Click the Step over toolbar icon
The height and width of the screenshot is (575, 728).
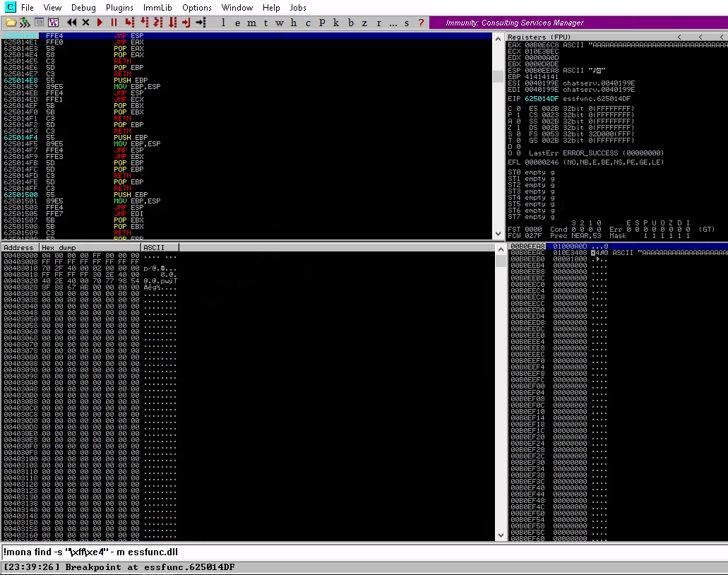(143, 23)
